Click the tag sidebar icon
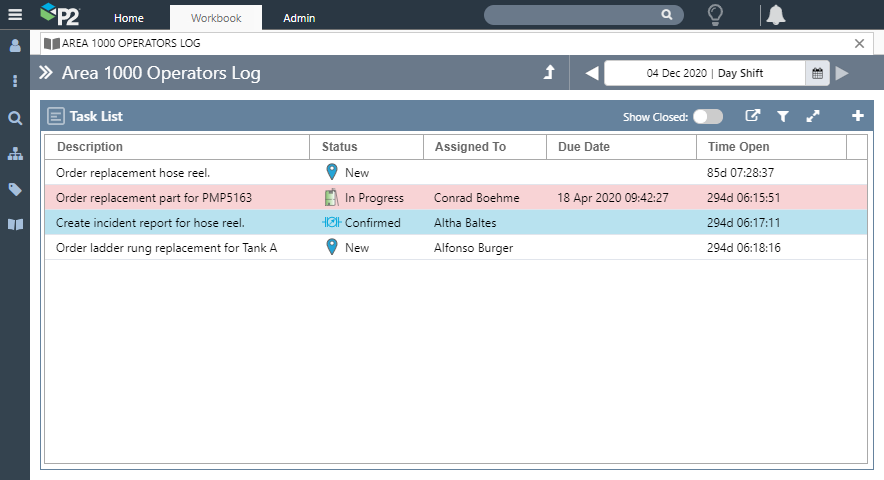This screenshot has height=480, width=884. 14,189
